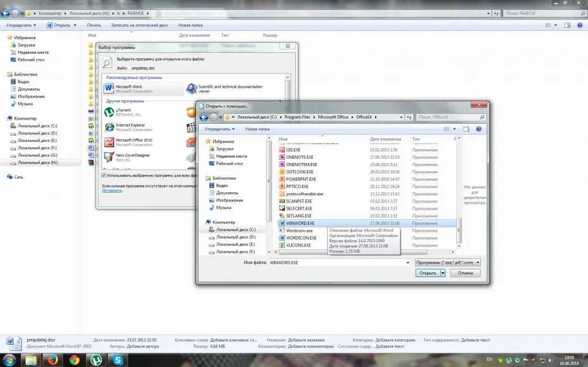
Task: Click the Имя файла input field
Action: (x=337, y=263)
